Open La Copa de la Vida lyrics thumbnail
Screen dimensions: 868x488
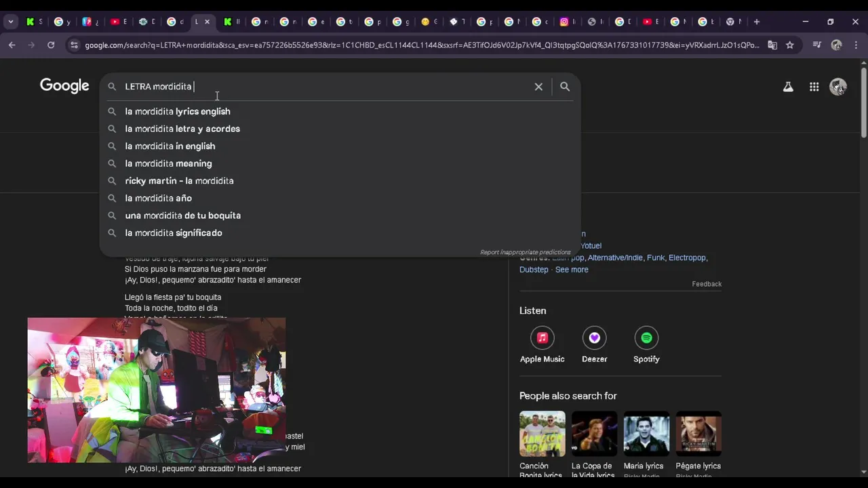coord(594,434)
